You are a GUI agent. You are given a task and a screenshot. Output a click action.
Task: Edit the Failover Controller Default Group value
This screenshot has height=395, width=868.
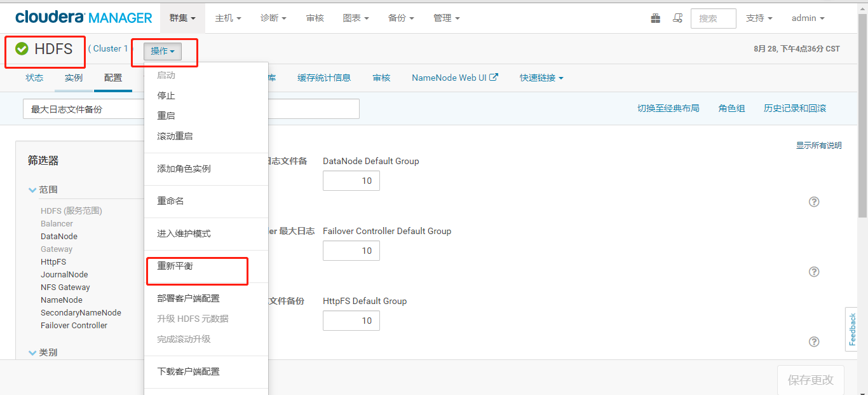(351, 251)
